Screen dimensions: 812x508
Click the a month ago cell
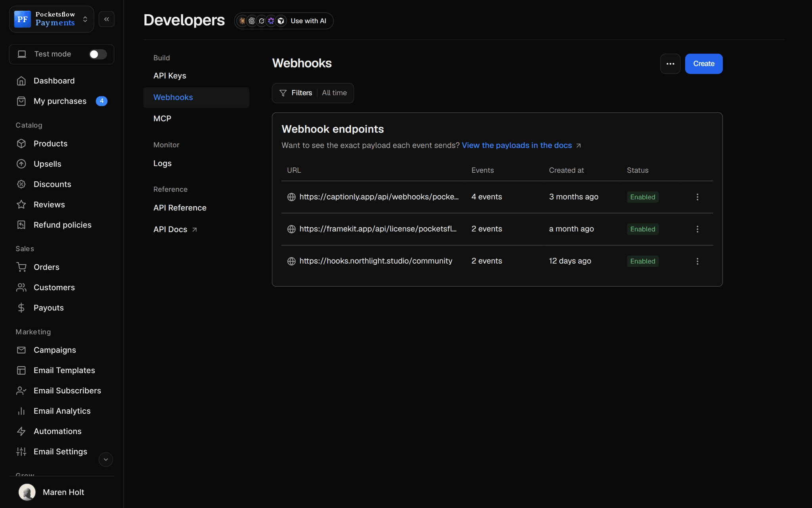pos(571,229)
